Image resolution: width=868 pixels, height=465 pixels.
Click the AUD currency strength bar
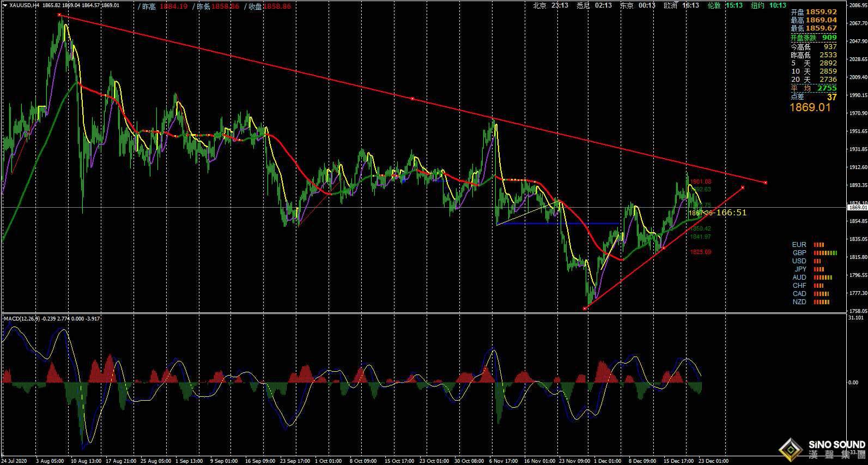tap(823, 277)
